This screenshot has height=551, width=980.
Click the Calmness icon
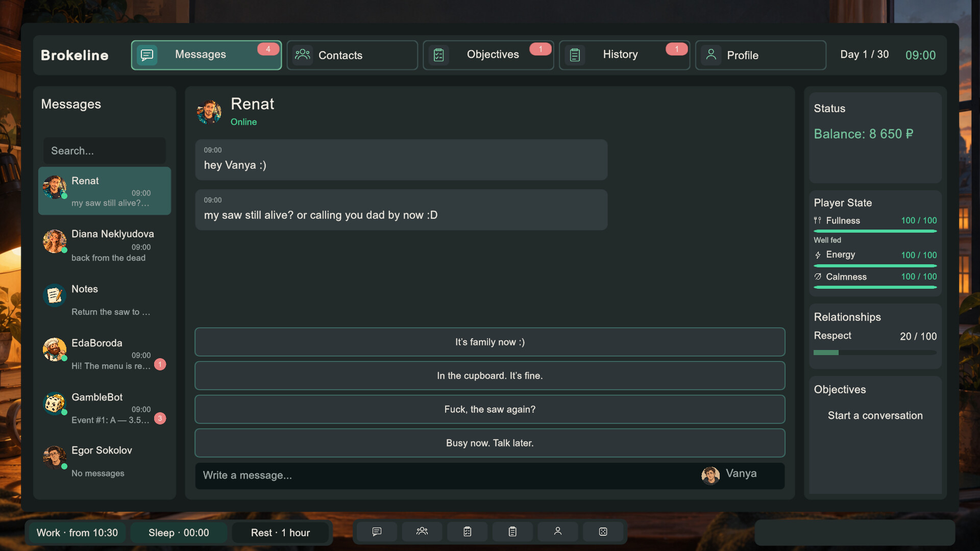pyautogui.click(x=818, y=277)
